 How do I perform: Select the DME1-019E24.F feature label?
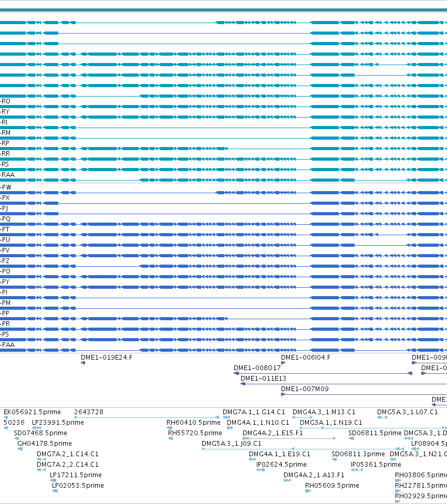point(107,358)
